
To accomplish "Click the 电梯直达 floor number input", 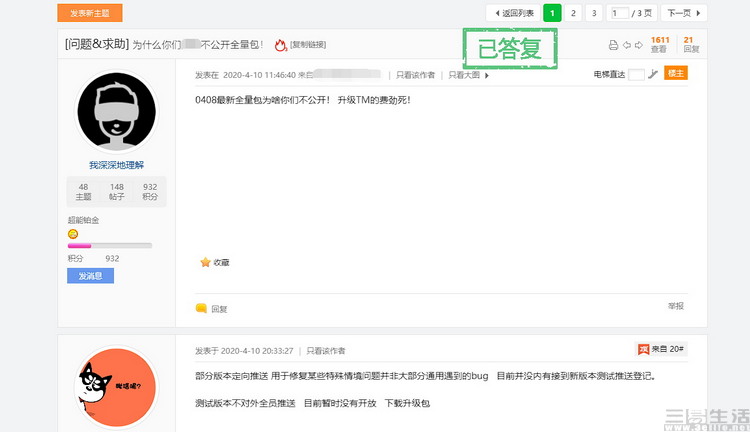I will pos(636,74).
